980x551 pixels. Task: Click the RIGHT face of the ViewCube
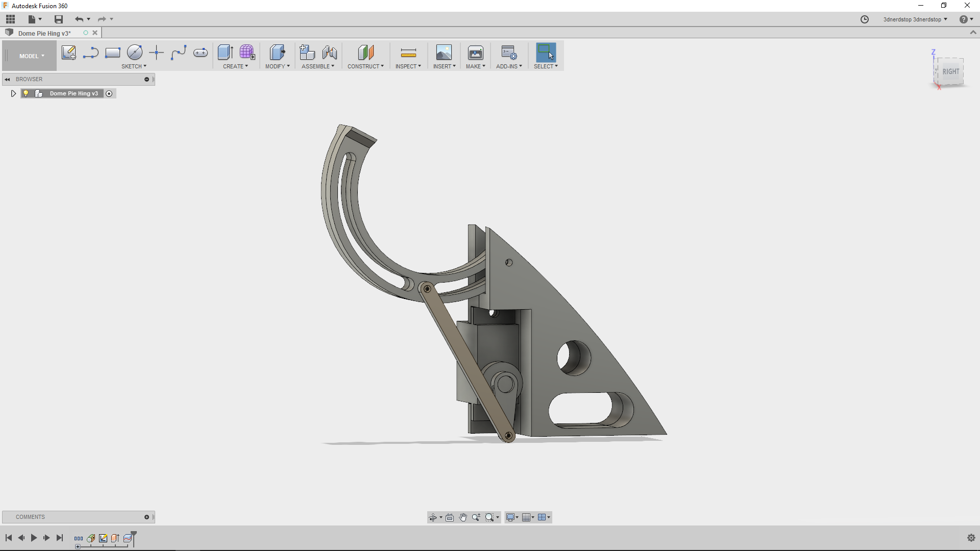point(950,71)
